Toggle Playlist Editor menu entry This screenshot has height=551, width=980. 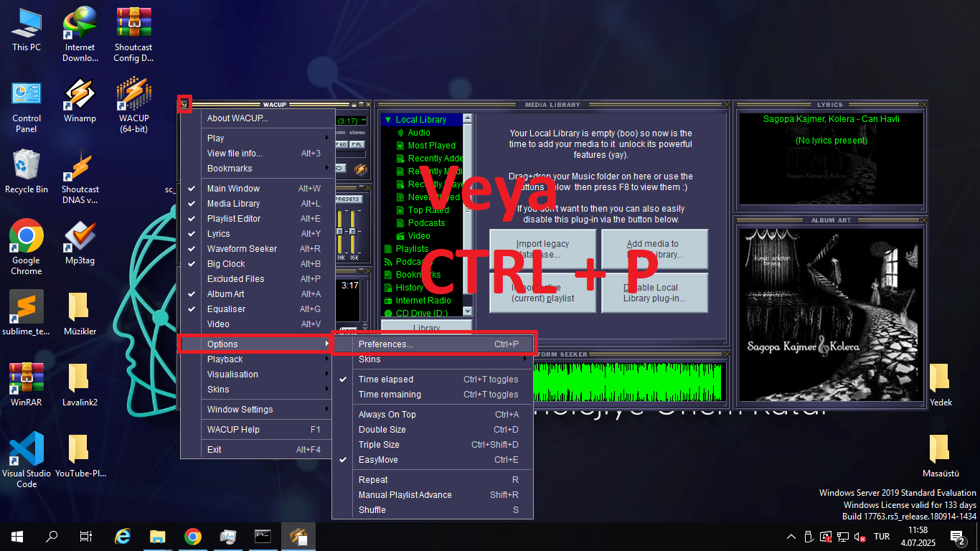pyautogui.click(x=257, y=219)
